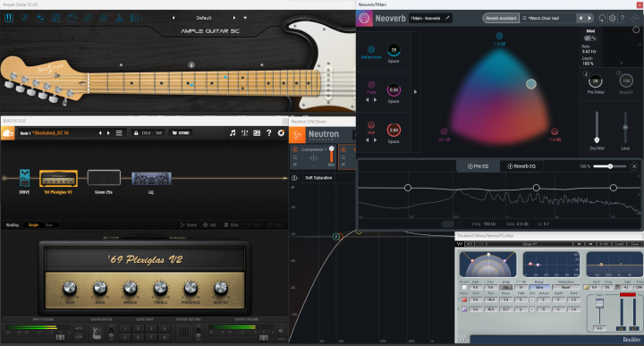Open the music note tuner icon in BIAS FX
This screenshot has height=346, width=644.
tap(233, 133)
